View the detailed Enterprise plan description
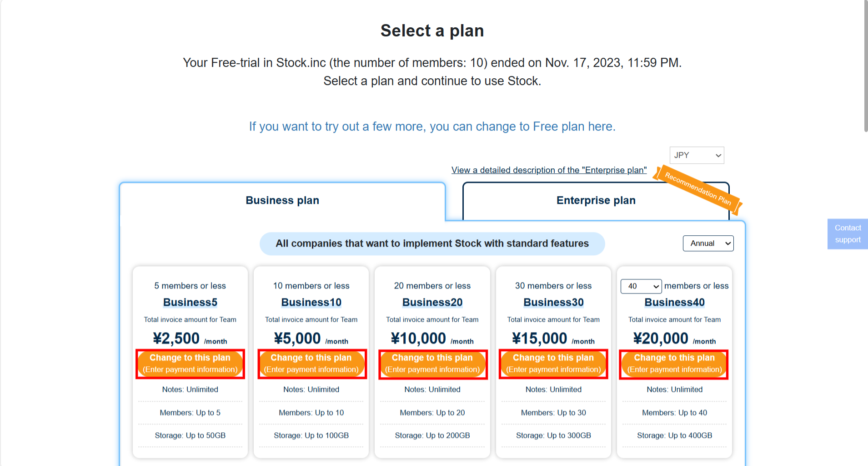This screenshot has height=466, width=868. [549, 170]
